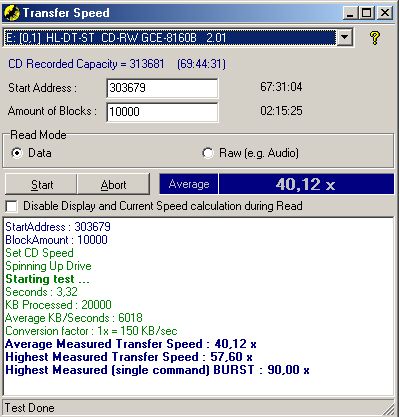
Task: Click the Average speed label
Action: 189,184
